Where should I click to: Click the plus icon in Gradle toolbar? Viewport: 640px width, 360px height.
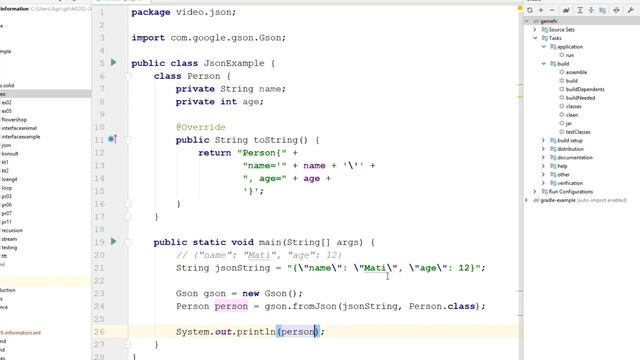(541, 10)
